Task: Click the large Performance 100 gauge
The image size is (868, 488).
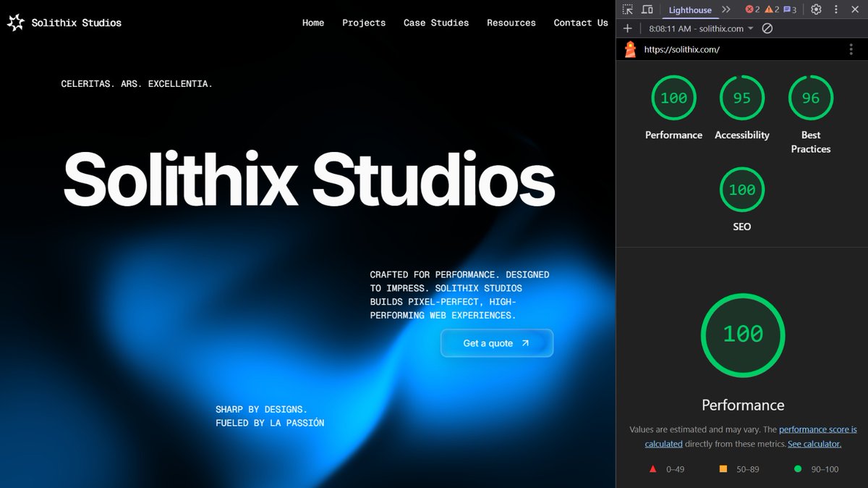Action: click(x=743, y=334)
